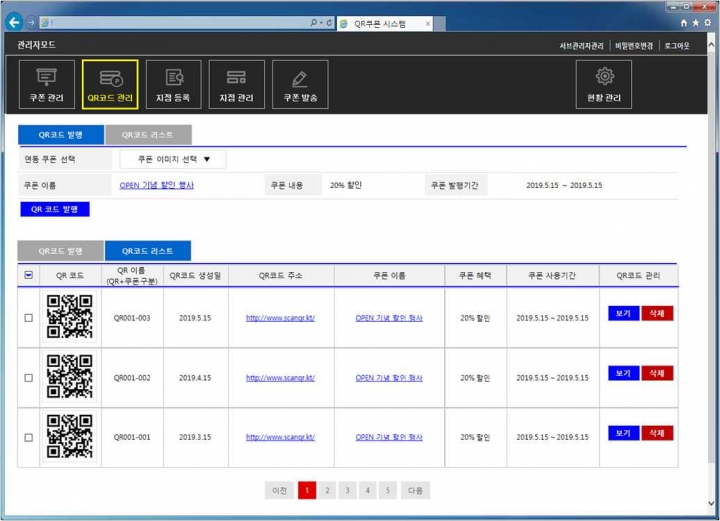720x521 pixels.
Task: Open the scanqr.kt link for QR001-002
Action: pos(281,378)
